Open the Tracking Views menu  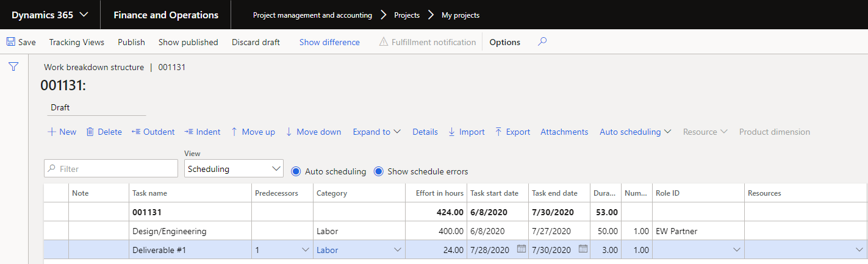[77, 42]
